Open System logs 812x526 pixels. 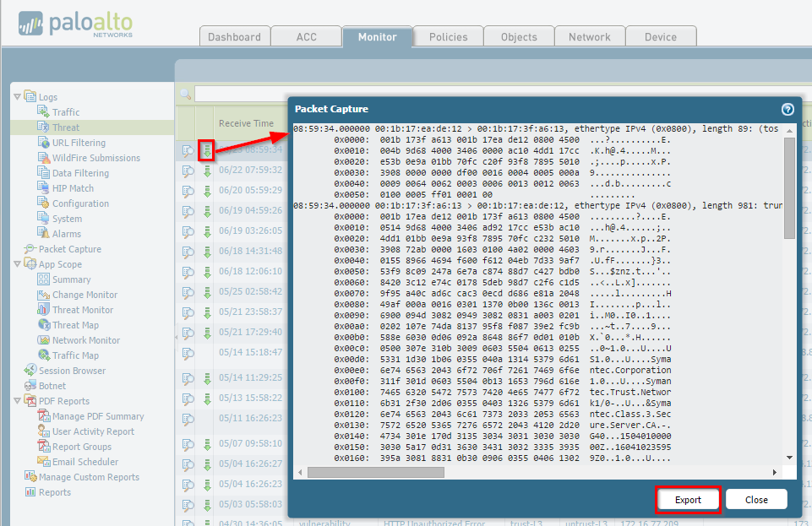pos(67,219)
